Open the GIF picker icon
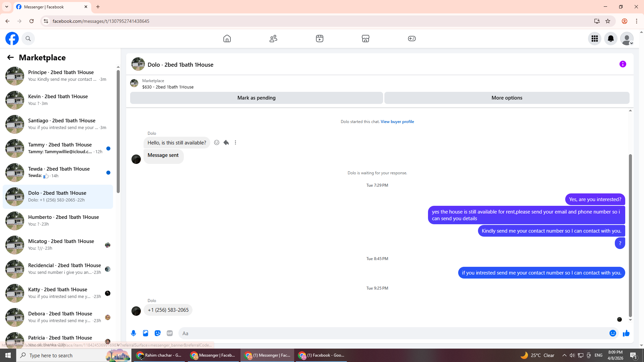The image size is (644, 362). [x=170, y=333]
